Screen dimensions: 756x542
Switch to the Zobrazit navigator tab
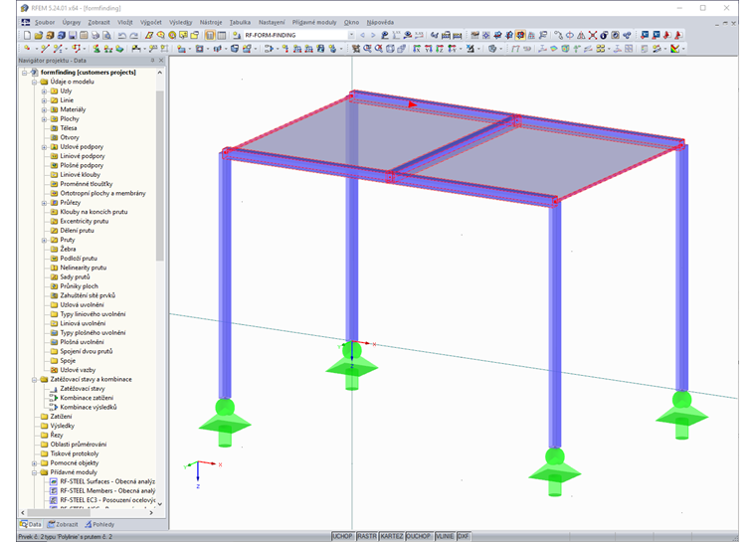pos(63,525)
